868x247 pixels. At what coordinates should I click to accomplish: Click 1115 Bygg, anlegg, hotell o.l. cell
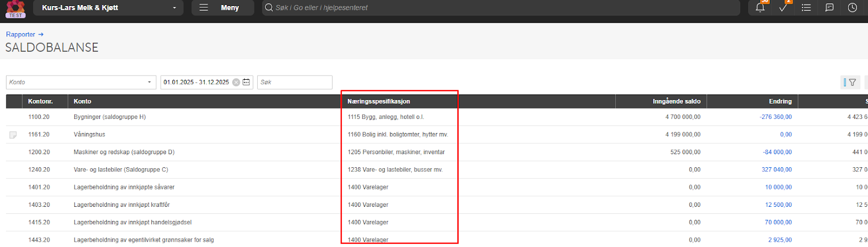pos(386,117)
